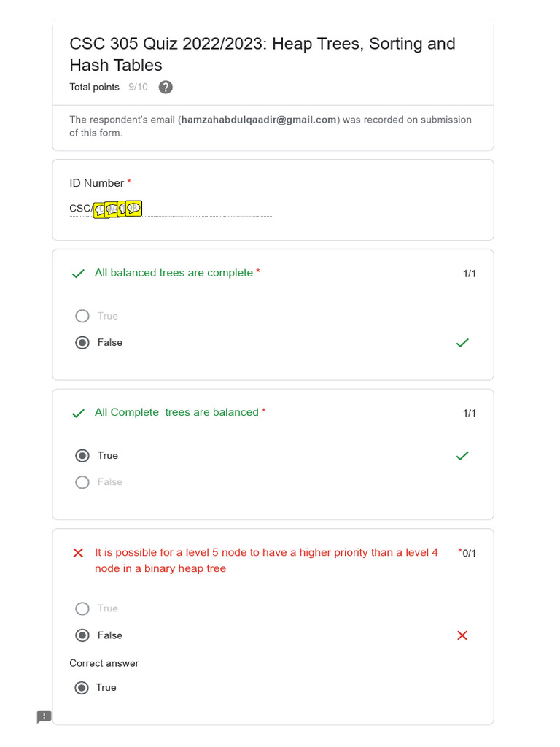Select False for 'All balanced trees are complete'
This screenshot has width=560, height=747.
[x=82, y=343]
